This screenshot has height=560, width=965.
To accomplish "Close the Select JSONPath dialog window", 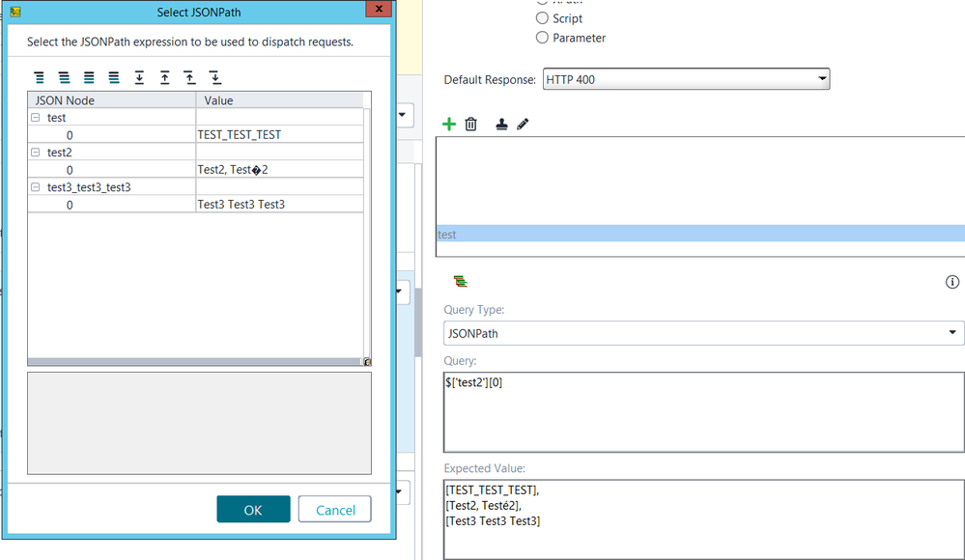I will click(379, 9).
